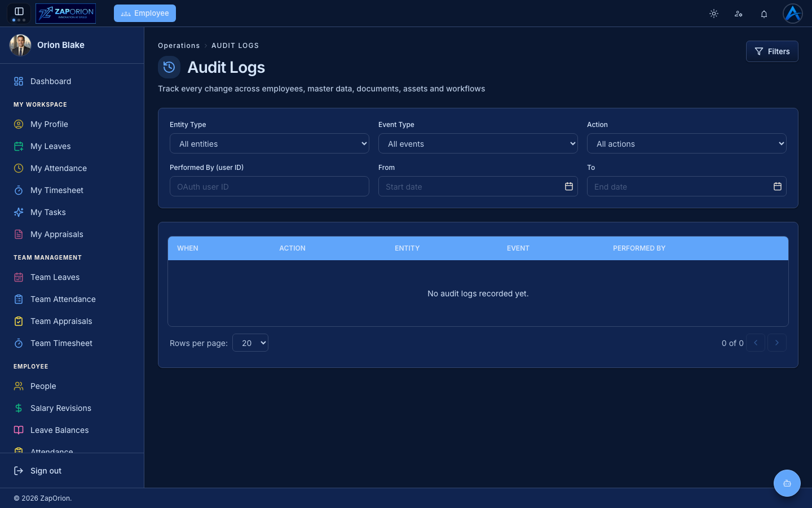Toggle the sidebar panel icon
Screen dimensions: 812x508
(19, 11)
